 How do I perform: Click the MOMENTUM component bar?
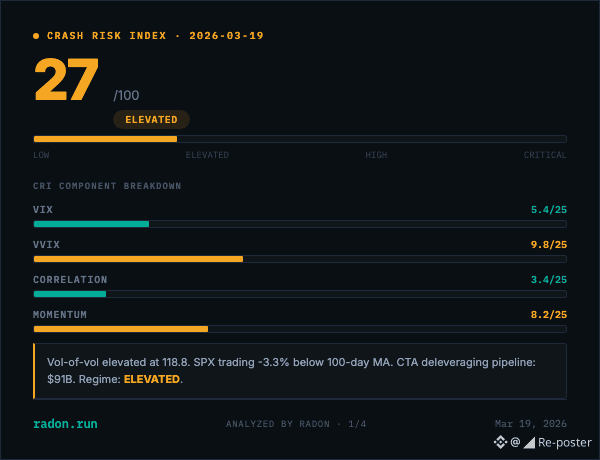click(300, 329)
